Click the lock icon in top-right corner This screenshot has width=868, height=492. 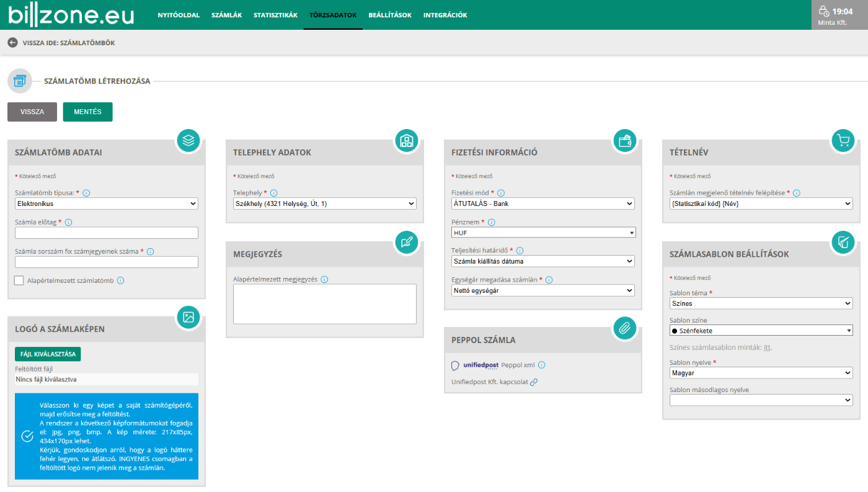[x=823, y=11]
